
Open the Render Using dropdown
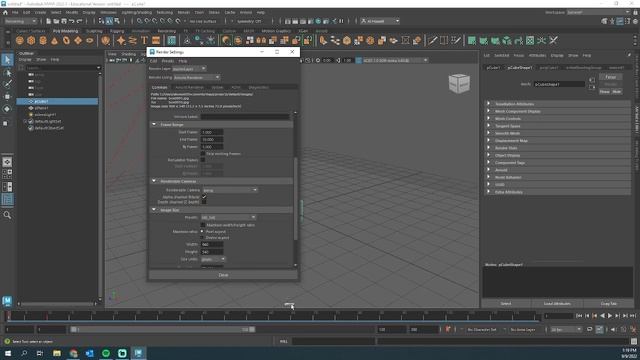coord(197,77)
